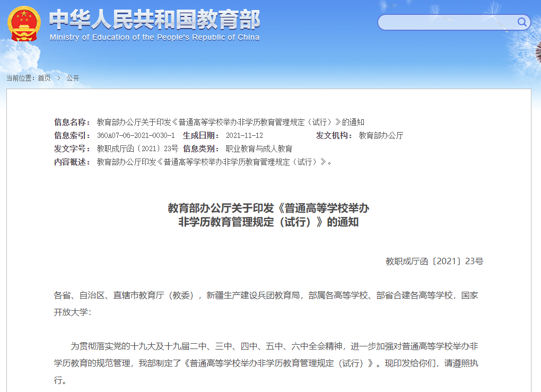
Task: Click the magnifier search icon
Action: click(x=522, y=22)
